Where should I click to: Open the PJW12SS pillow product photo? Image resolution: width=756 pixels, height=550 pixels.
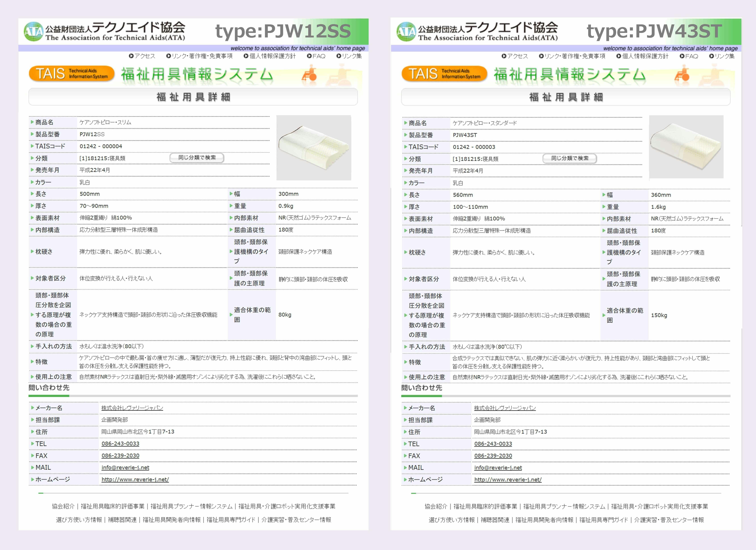click(x=313, y=148)
